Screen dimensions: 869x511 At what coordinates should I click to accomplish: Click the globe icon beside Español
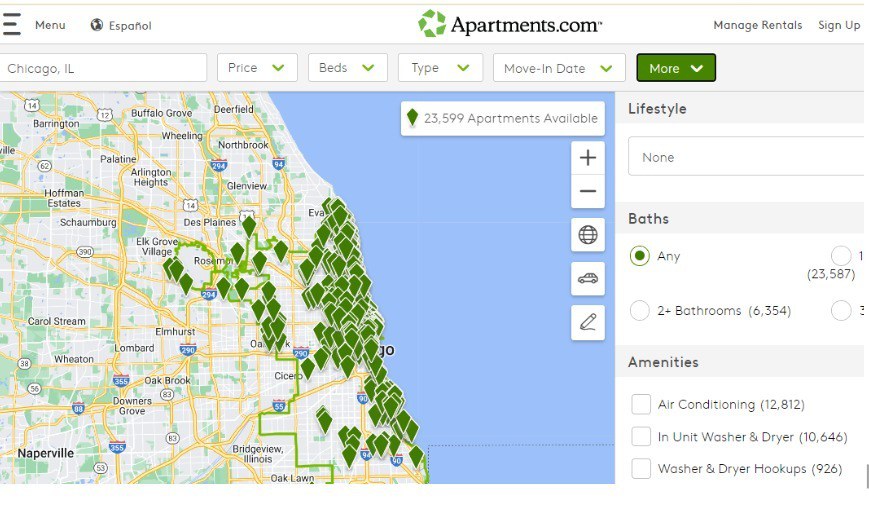97,25
